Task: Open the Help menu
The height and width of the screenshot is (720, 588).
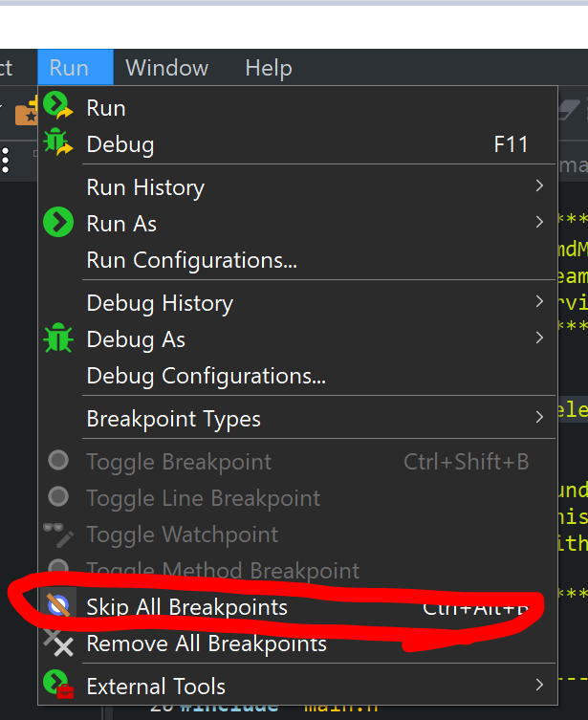Action: 268,68
